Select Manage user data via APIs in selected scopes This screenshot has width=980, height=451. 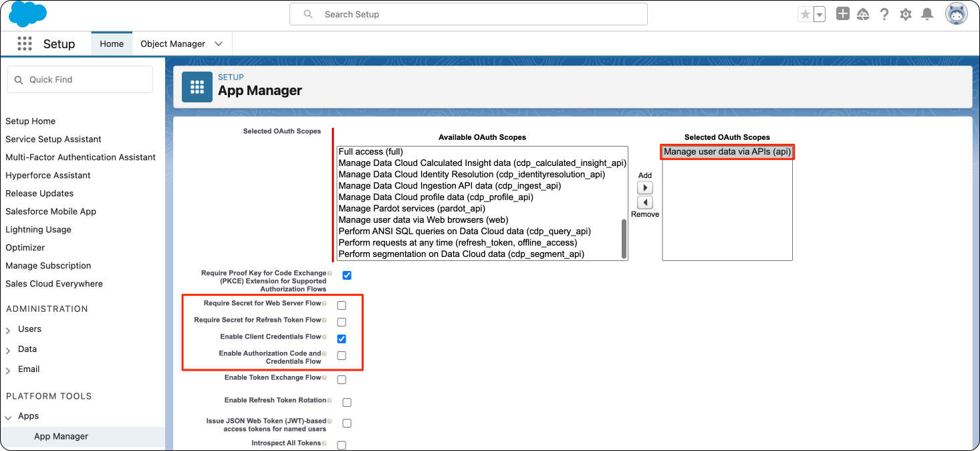[x=727, y=152]
